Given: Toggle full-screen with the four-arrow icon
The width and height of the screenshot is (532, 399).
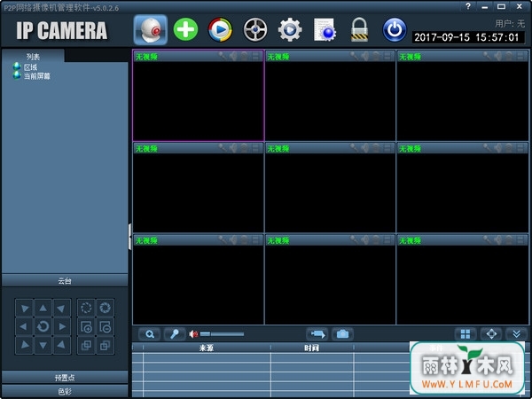Looking at the screenshot, I should pos(491,334).
